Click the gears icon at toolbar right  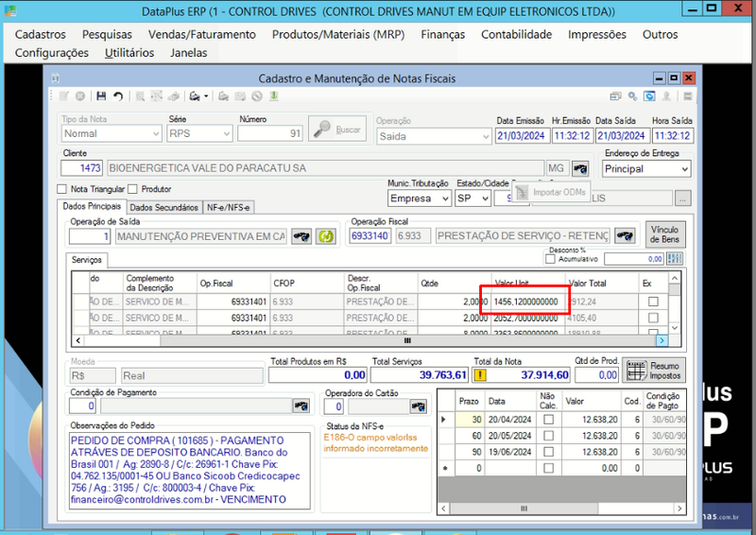[632, 96]
